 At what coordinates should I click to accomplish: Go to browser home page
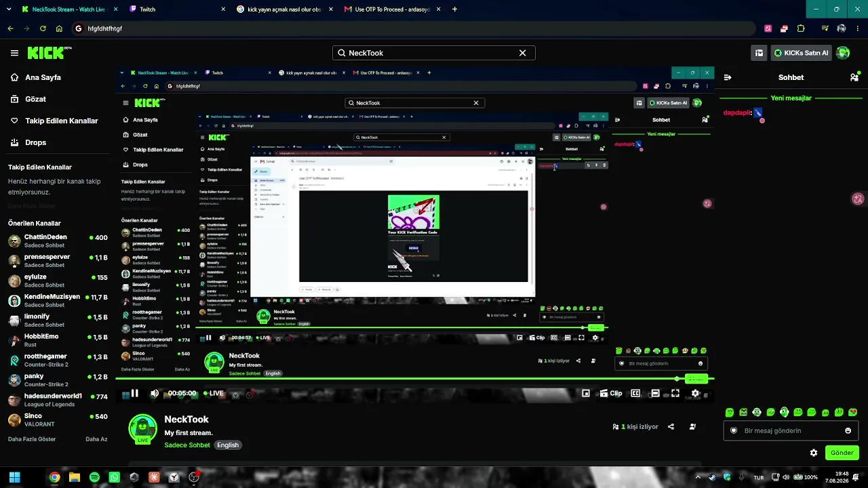tap(59, 28)
